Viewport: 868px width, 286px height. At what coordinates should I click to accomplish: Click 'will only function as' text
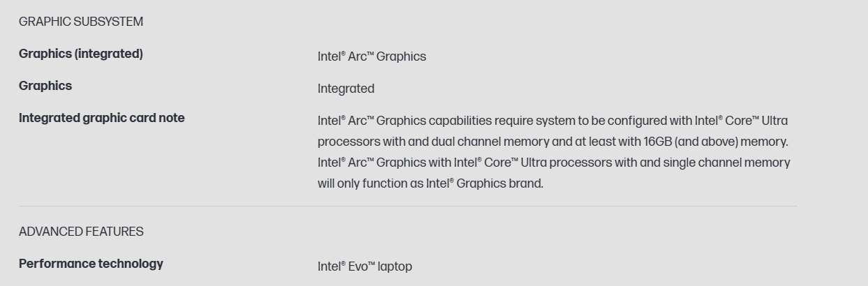point(370,183)
